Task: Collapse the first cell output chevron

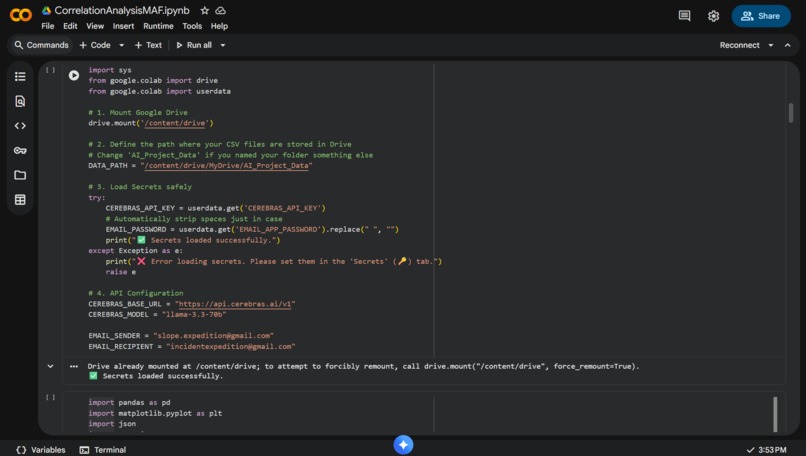Action: (x=50, y=367)
